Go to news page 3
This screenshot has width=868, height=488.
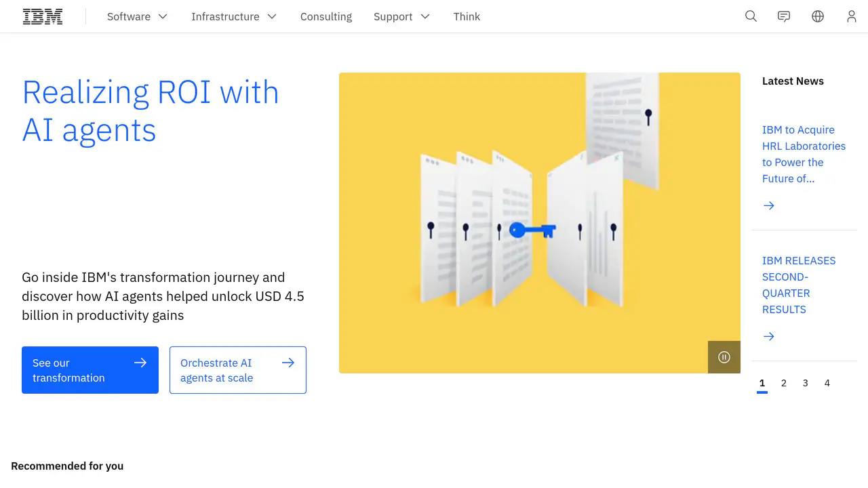(x=806, y=383)
